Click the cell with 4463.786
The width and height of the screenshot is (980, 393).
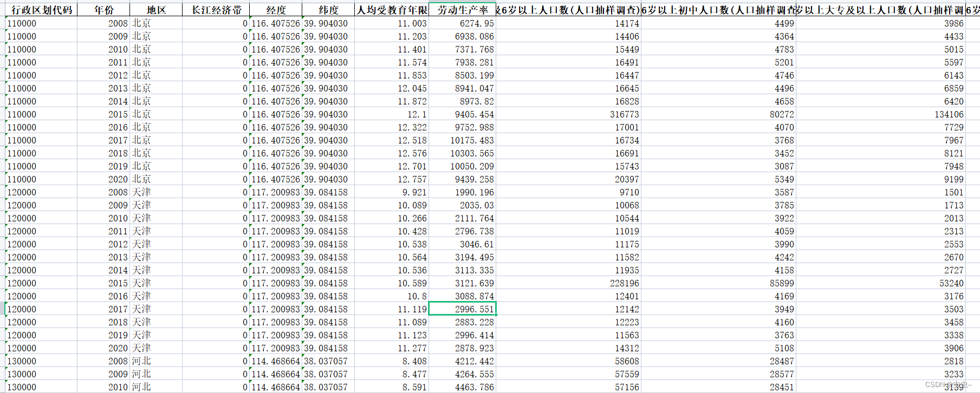462,387
